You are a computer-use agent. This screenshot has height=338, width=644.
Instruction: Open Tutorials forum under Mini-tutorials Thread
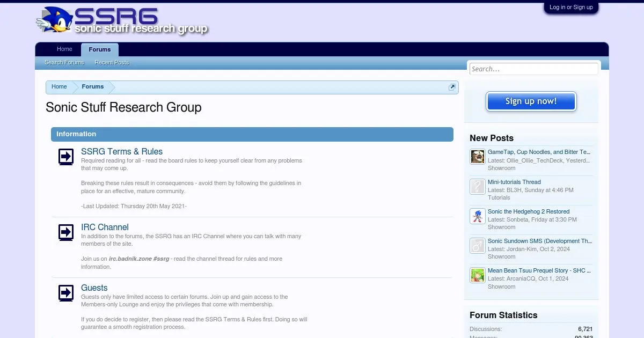(x=499, y=197)
